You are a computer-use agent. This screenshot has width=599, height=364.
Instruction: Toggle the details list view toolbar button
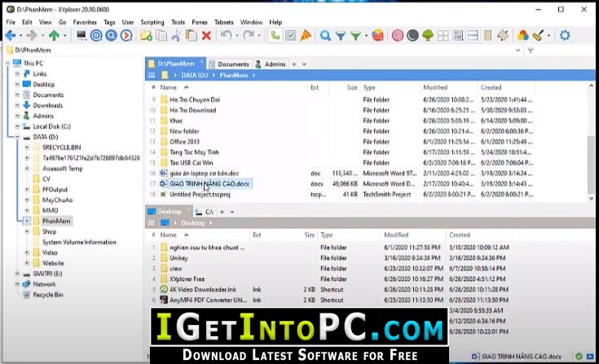click(x=458, y=36)
